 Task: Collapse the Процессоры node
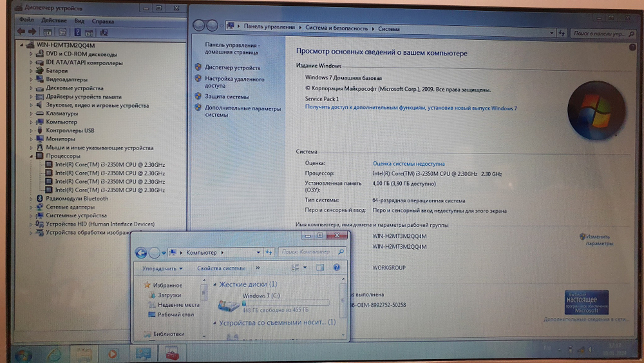point(31,156)
